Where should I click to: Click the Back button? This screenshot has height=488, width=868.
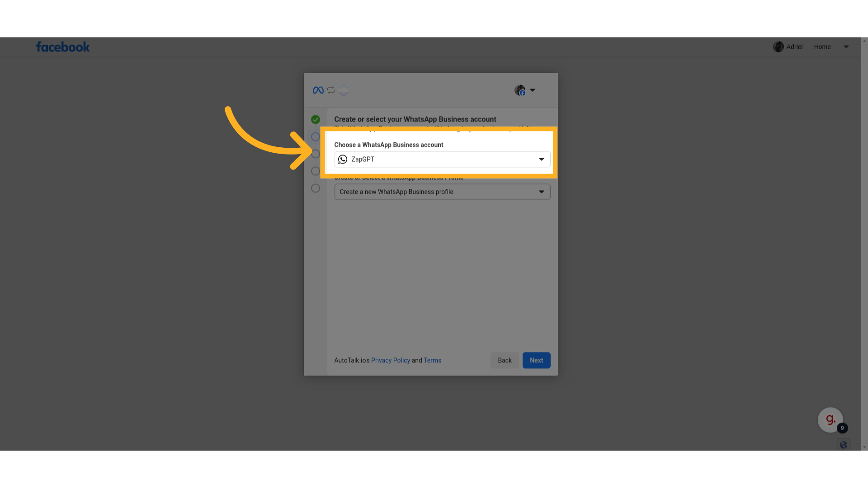[x=505, y=361]
